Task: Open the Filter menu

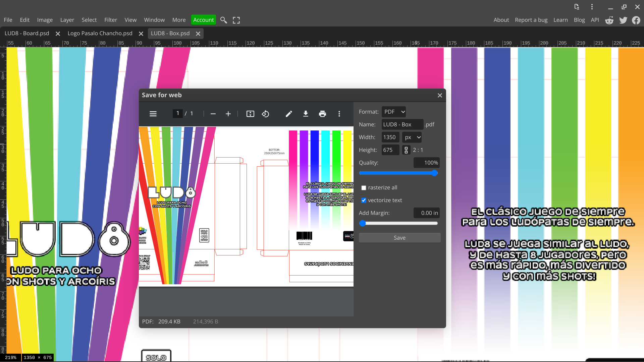Action: 111,20
